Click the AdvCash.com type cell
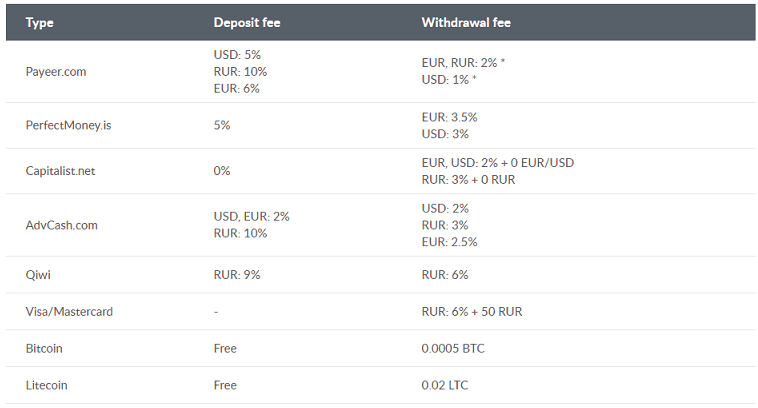This screenshot has height=408, width=758. [61, 225]
